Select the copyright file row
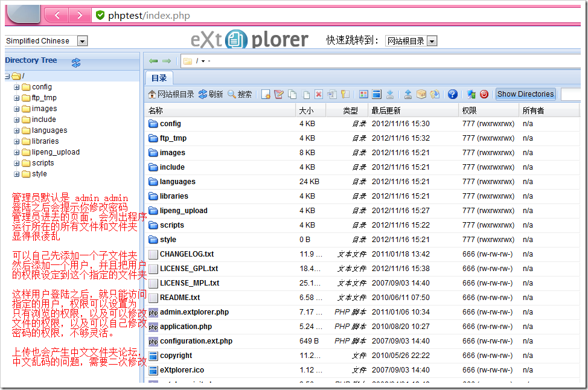588x390 pixels. pyautogui.click(x=362, y=356)
